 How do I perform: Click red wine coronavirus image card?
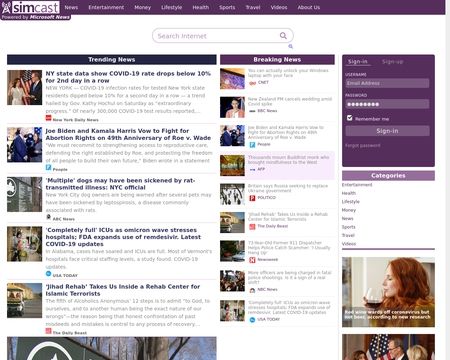(388, 292)
